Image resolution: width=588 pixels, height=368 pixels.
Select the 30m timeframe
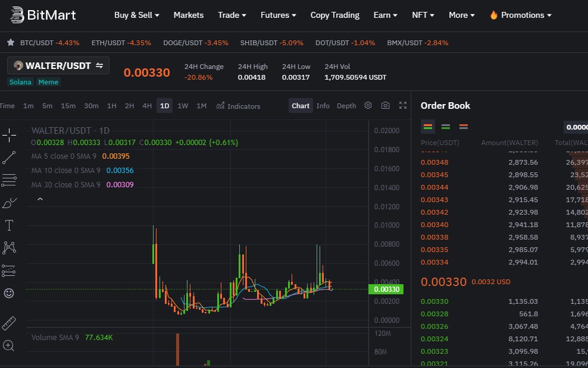point(91,106)
